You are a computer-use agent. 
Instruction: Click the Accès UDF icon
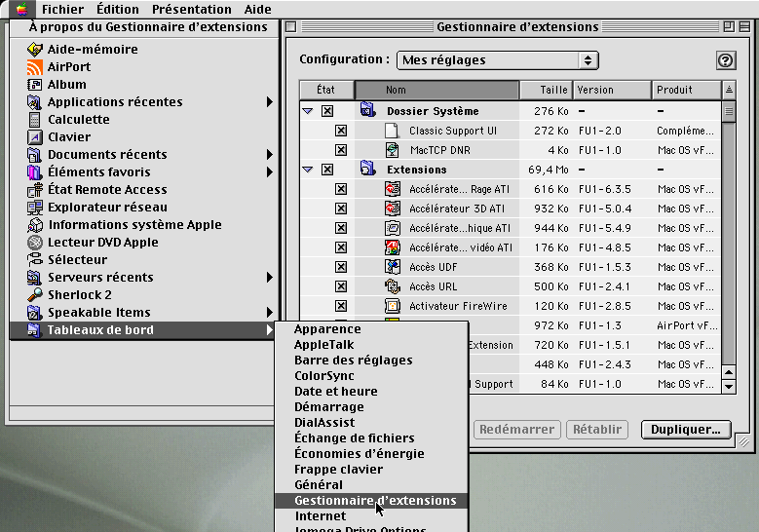(392, 267)
